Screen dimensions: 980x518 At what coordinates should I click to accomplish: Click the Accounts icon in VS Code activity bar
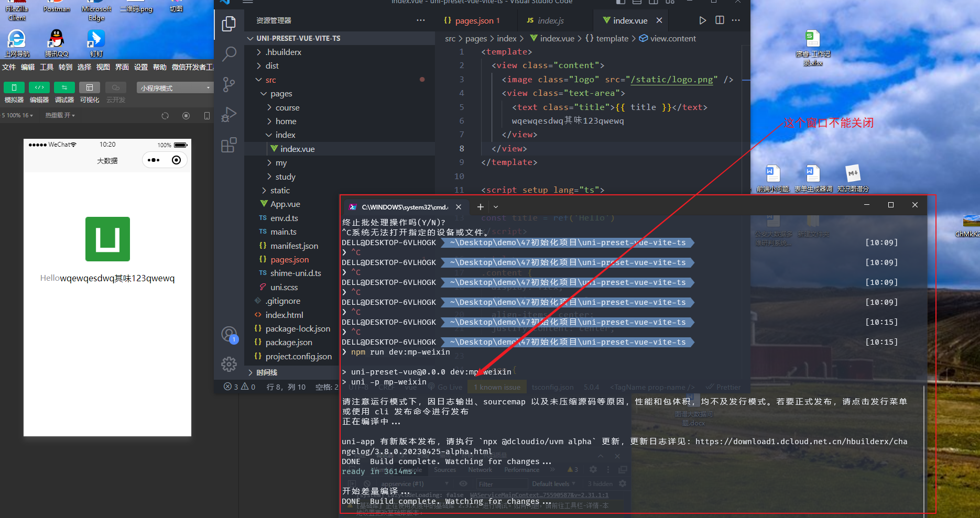[229, 334]
